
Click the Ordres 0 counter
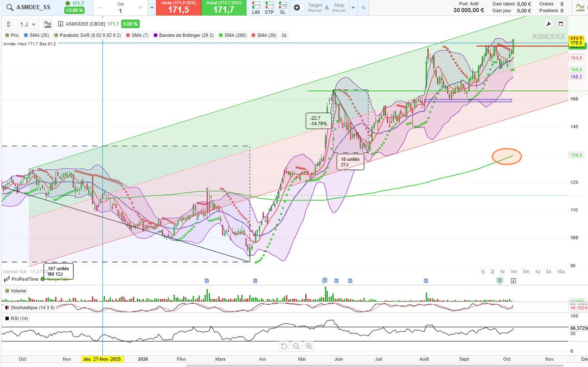551,3
